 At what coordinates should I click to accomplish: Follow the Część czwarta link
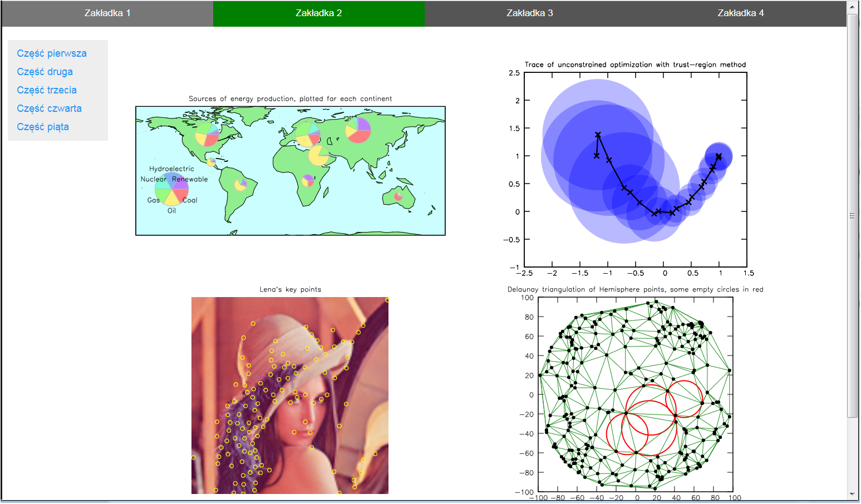[x=49, y=108]
